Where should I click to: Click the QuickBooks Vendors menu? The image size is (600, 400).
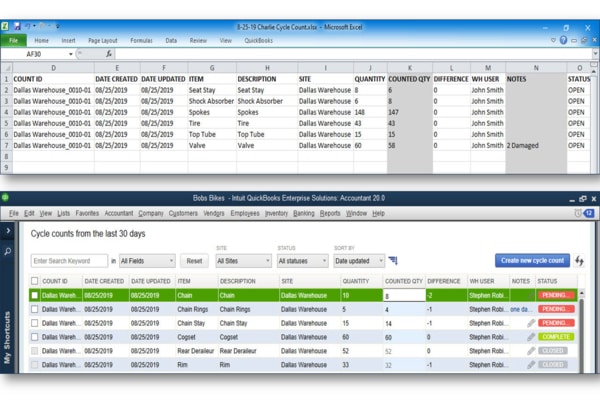pyautogui.click(x=214, y=213)
